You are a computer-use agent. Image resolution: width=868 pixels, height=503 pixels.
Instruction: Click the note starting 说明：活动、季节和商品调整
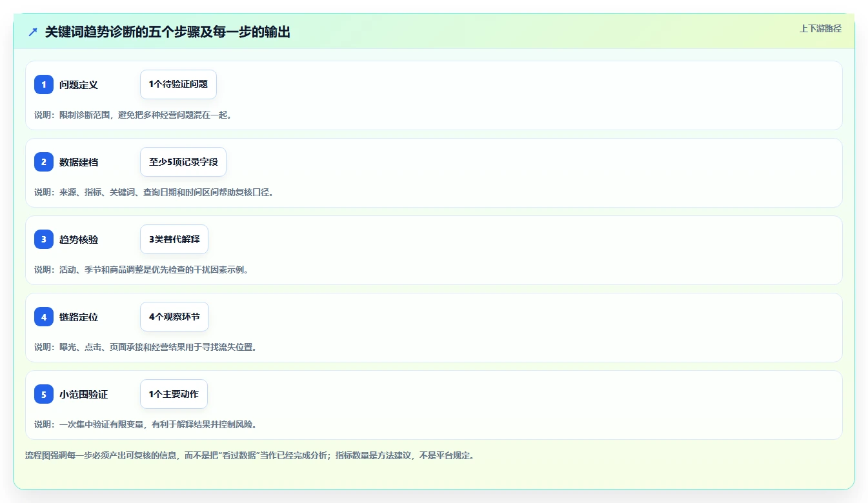[x=141, y=270]
